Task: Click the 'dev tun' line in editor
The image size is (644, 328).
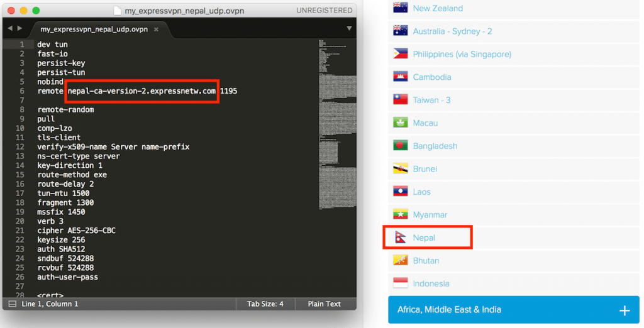Action: 53,45
